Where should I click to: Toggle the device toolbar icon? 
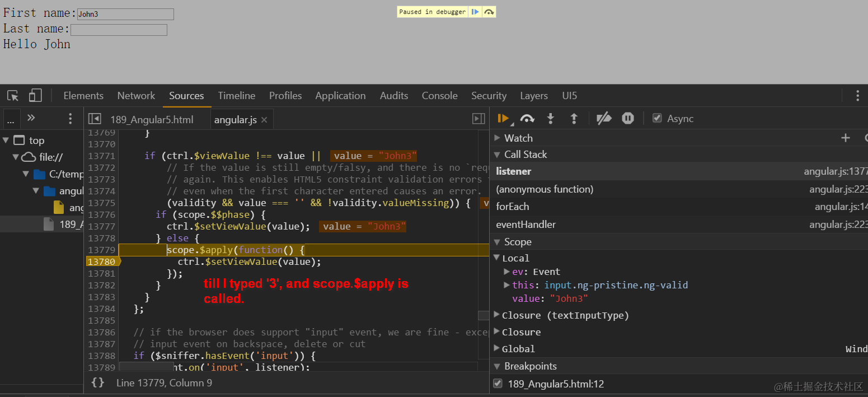pos(35,96)
